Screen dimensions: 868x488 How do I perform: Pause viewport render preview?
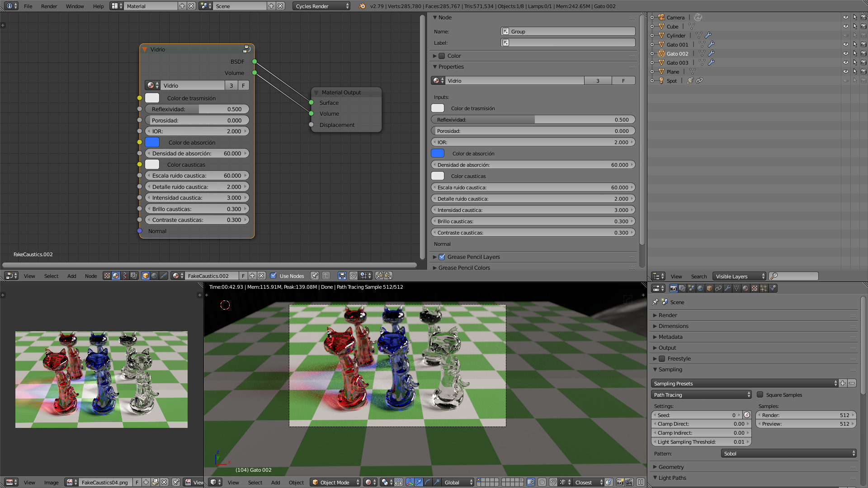[x=641, y=482]
